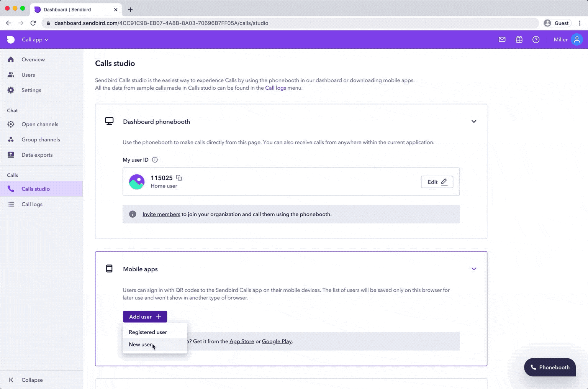Click the Sendbird logo in header
The image size is (588, 389).
[x=11, y=39]
